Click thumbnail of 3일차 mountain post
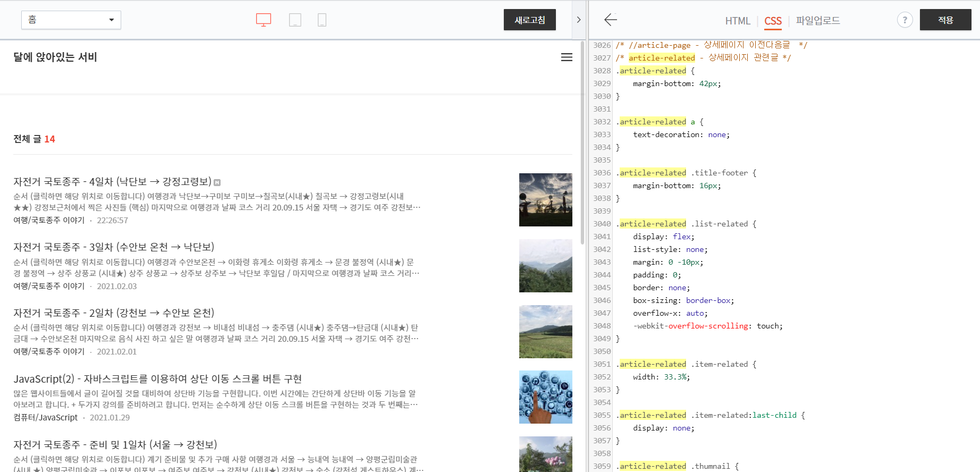This screenshot has width=980, height=472. (546, 266)
